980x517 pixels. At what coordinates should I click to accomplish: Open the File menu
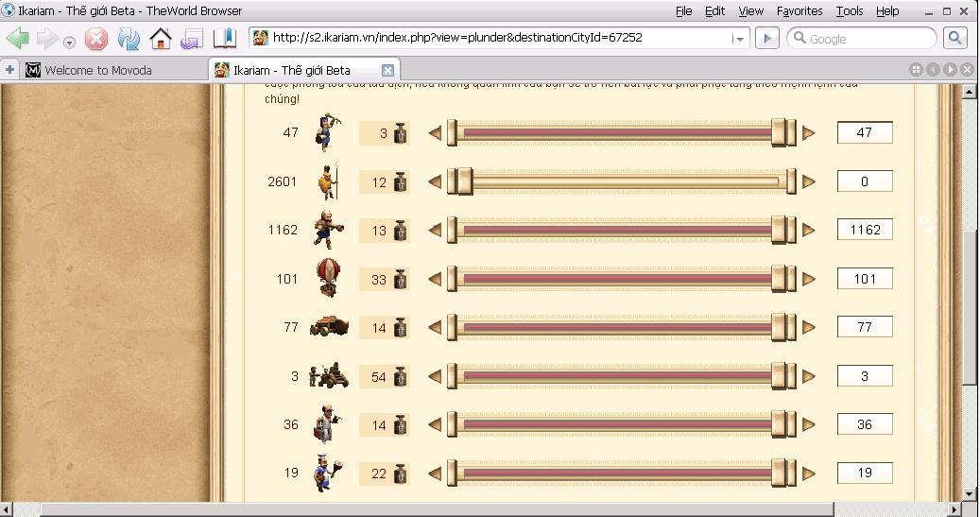click(x=684, y=10)
